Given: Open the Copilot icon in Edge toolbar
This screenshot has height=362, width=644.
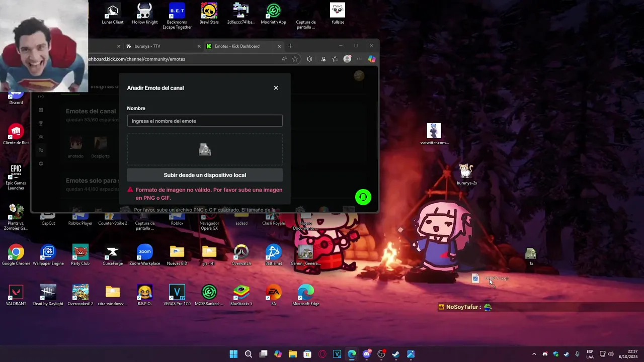Looking at the screenshot, I should coord(372,59).
